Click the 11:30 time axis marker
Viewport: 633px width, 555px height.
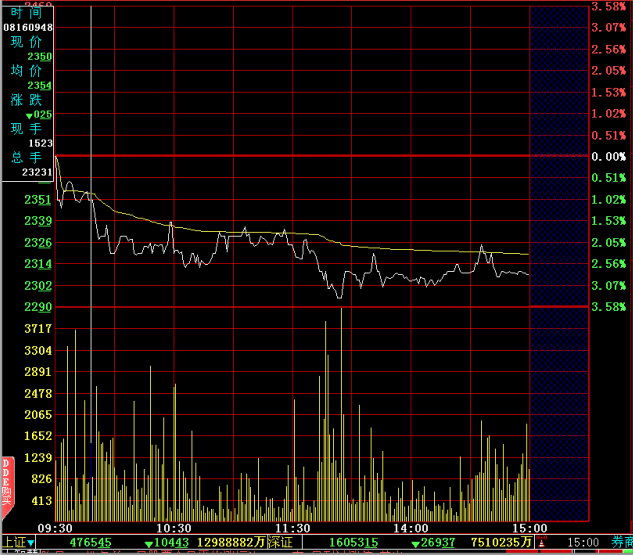point(292,528)
